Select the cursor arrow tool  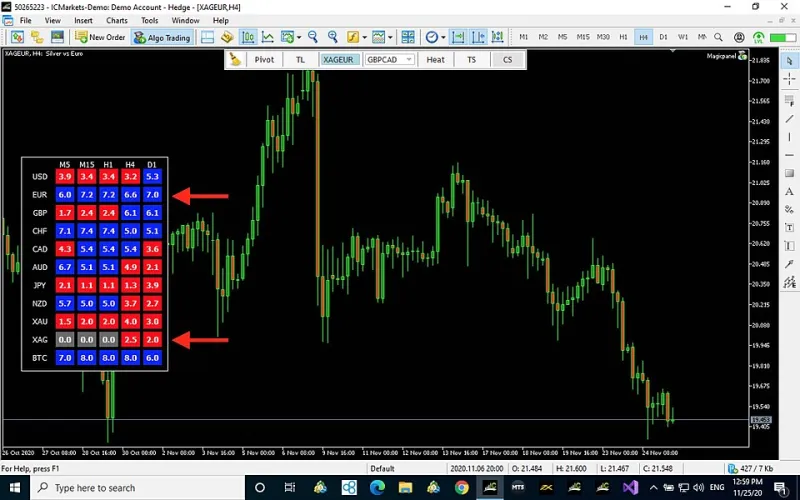789,61
